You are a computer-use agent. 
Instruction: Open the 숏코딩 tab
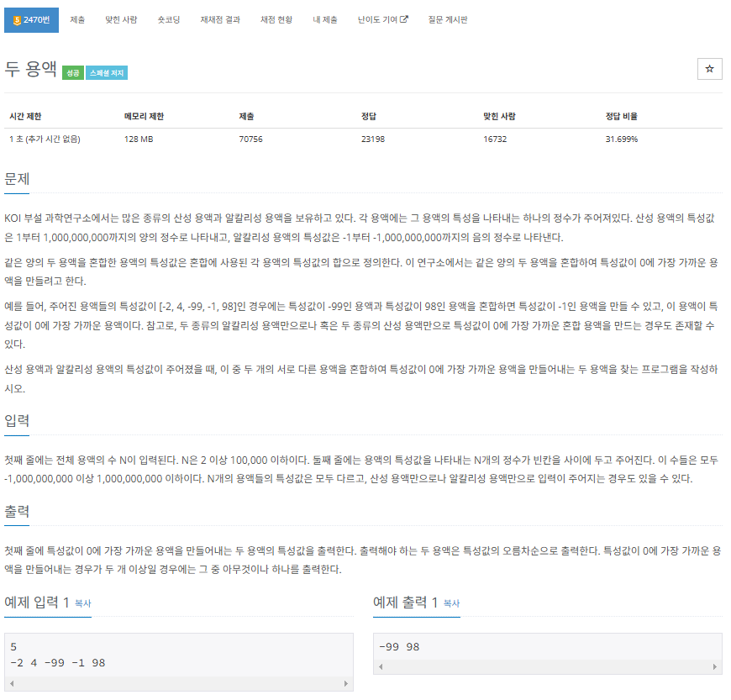click(169, 20)
